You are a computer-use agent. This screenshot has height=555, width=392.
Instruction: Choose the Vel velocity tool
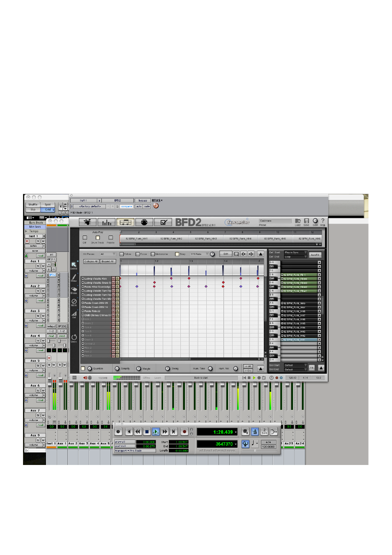[74, 313]
